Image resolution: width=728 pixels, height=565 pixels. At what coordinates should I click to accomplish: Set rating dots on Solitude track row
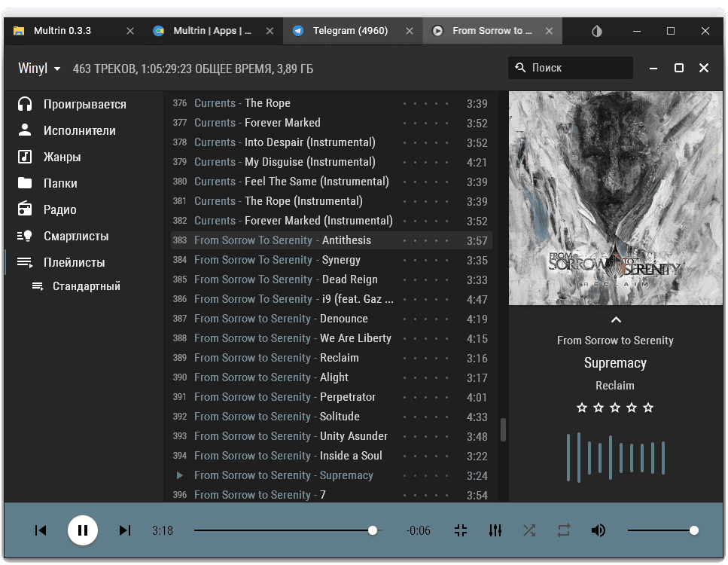[426, 417]
